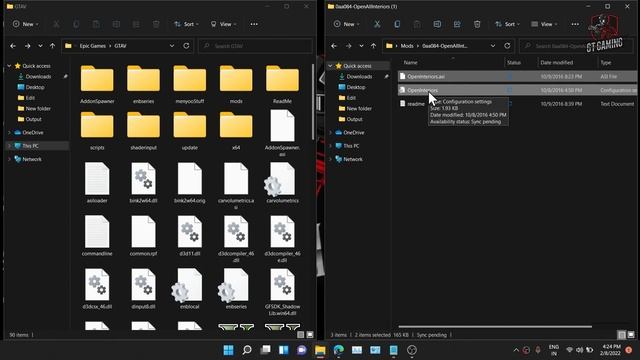Open Sort menu in OpenAllInteriors window
The height and width of the screenshot is (360, 640).
pyautogui.click(x=507, y=24)
